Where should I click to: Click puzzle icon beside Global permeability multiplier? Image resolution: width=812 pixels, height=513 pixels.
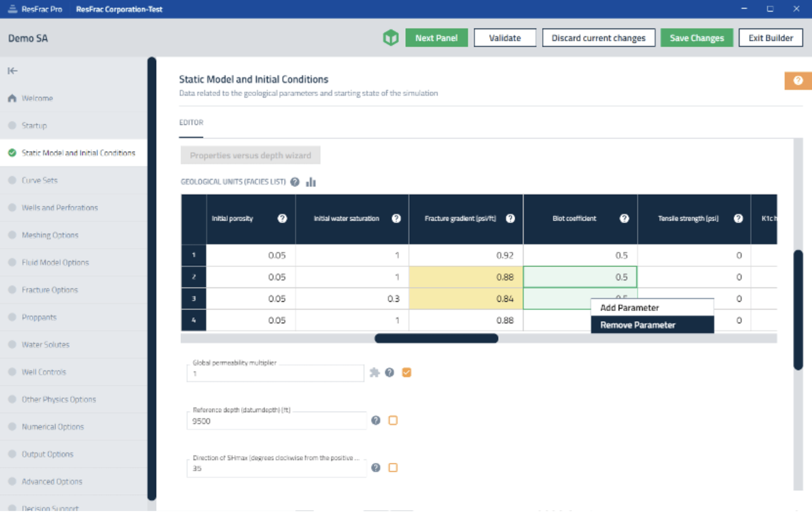coord(374,373)
